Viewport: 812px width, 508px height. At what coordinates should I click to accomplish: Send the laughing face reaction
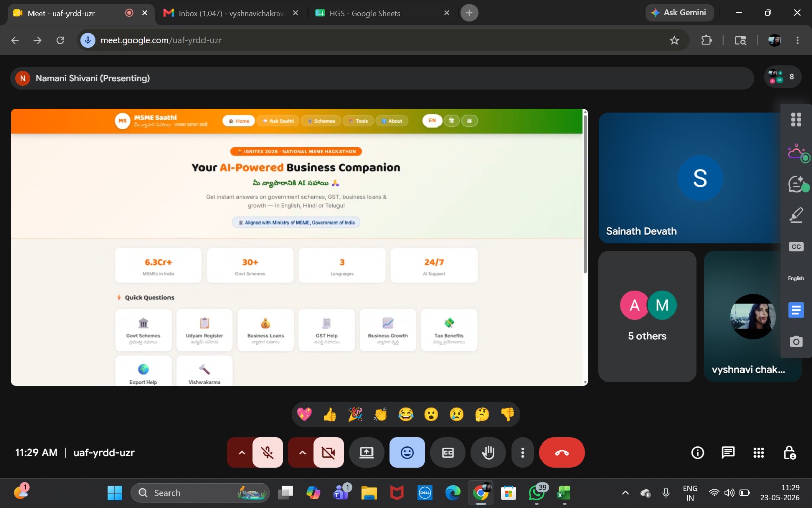tap(406, 415)
